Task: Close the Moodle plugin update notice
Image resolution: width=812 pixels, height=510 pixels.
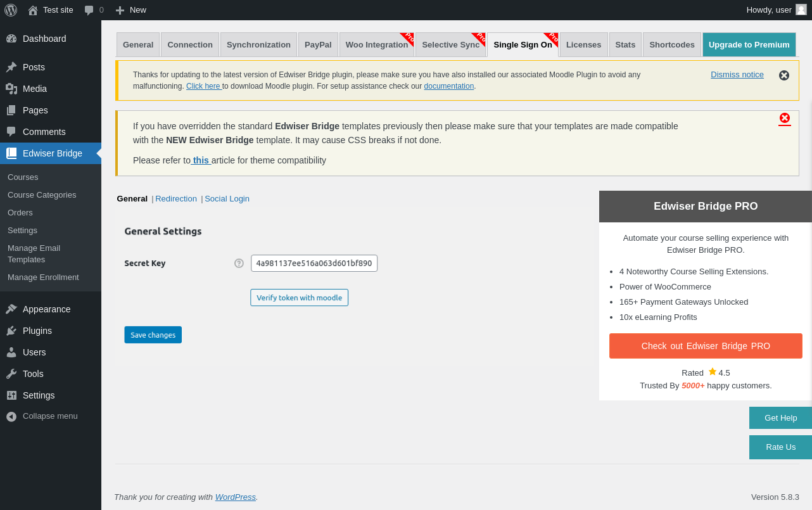Action: pyautogui.click(x=784, y=75)
